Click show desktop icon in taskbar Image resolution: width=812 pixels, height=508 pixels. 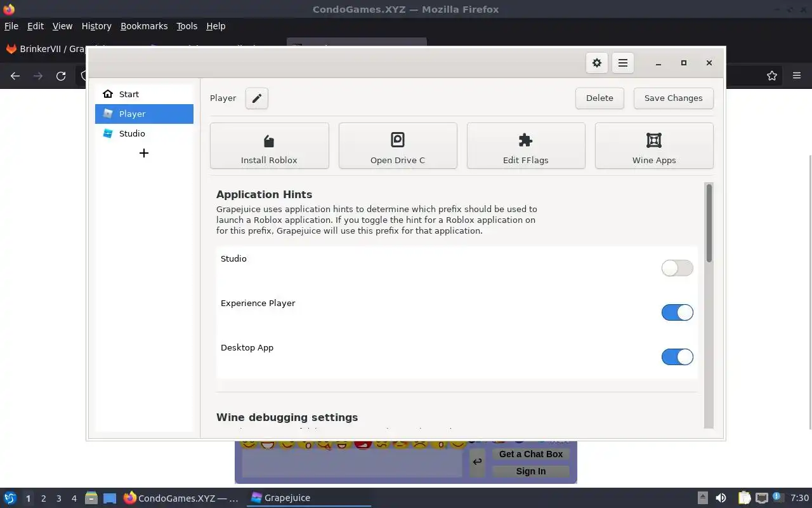(x=110, y=498)
